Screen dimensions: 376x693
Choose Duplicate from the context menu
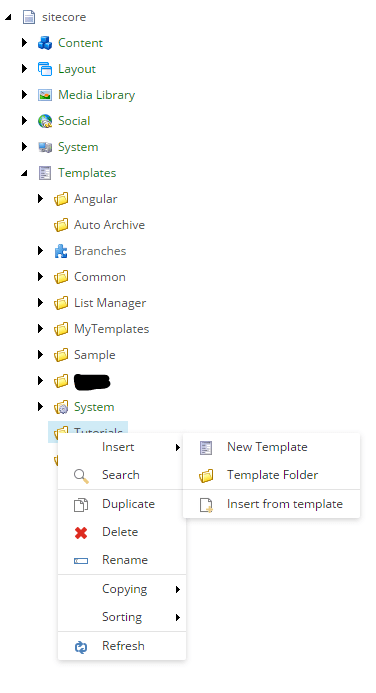(x=122, y=504)
